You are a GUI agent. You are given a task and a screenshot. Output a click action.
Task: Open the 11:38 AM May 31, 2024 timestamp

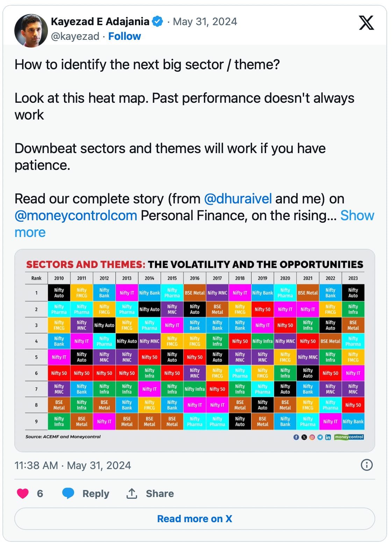point(73,465)
